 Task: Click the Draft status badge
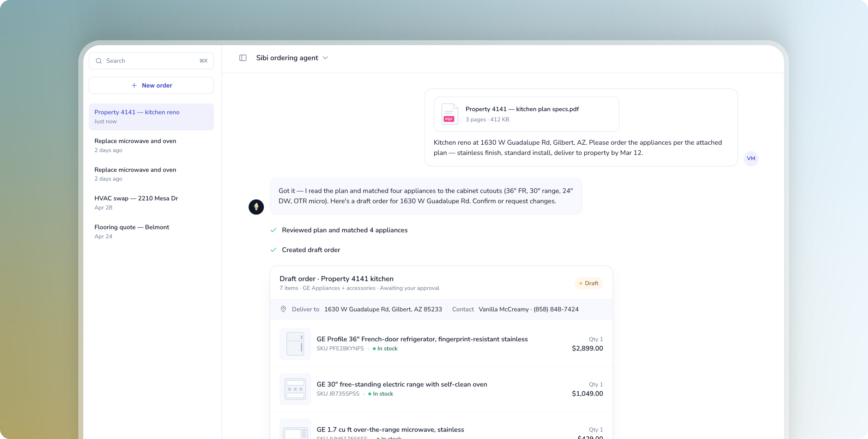coord(589,283)
